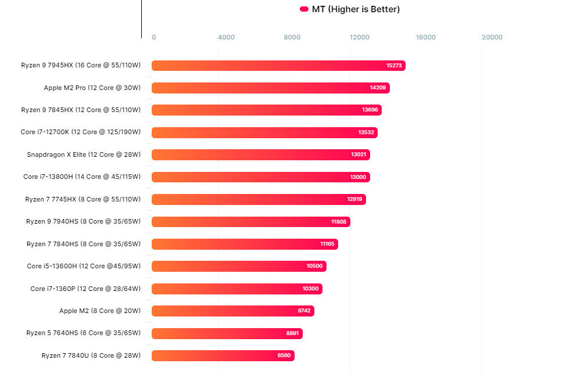Screen dimensions: 588x374
Task: Select the 9742 value on the Apple M2 bar
Action: click(x=304, y=311)
